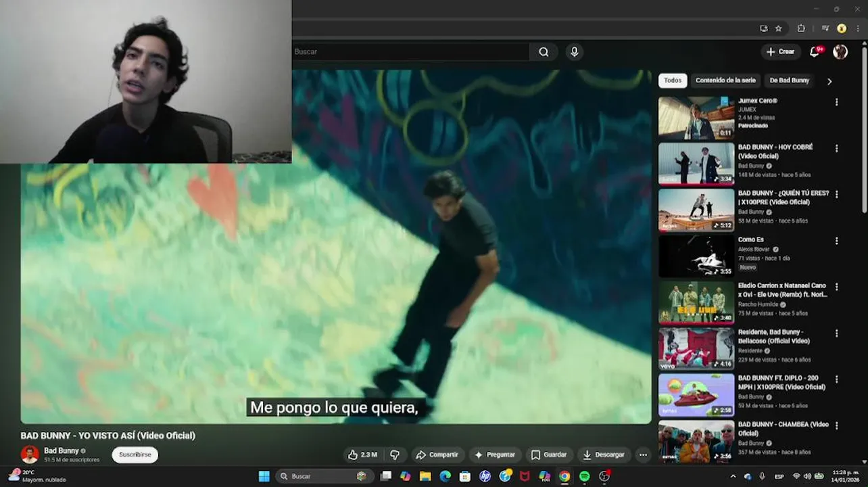Subscribe with the Suscribirse button

[135, 455]
